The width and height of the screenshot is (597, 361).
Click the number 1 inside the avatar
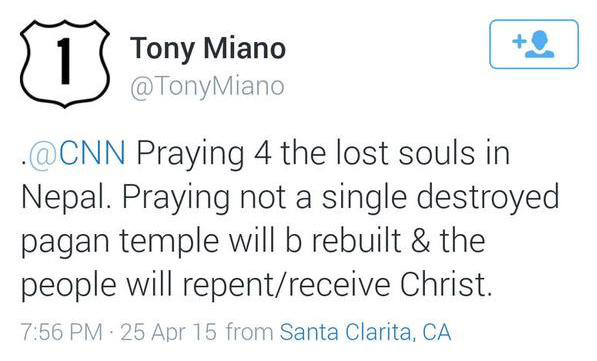[65, 60]
